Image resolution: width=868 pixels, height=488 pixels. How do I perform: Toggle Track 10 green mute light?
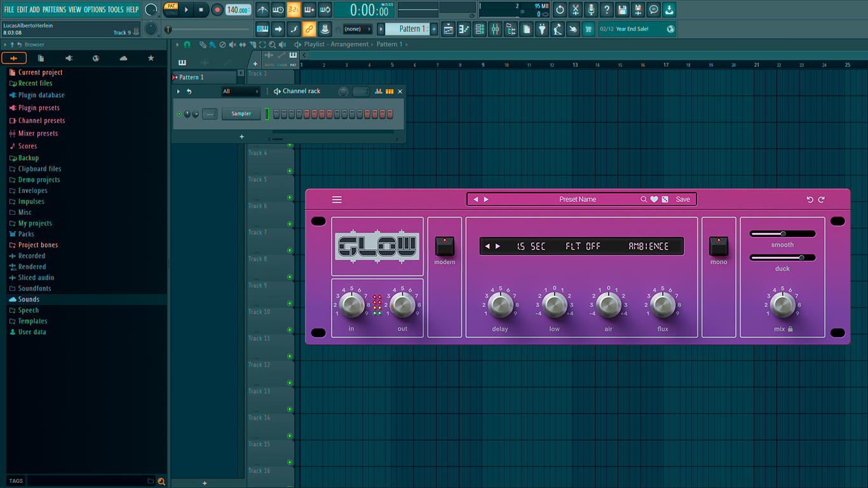click(x=290, y=330)
